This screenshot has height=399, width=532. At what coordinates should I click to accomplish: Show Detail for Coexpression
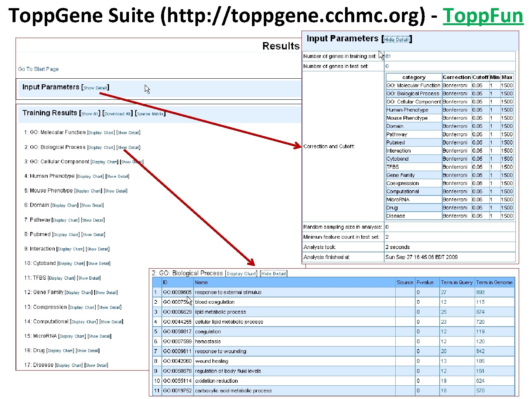[x=110, y=307]
